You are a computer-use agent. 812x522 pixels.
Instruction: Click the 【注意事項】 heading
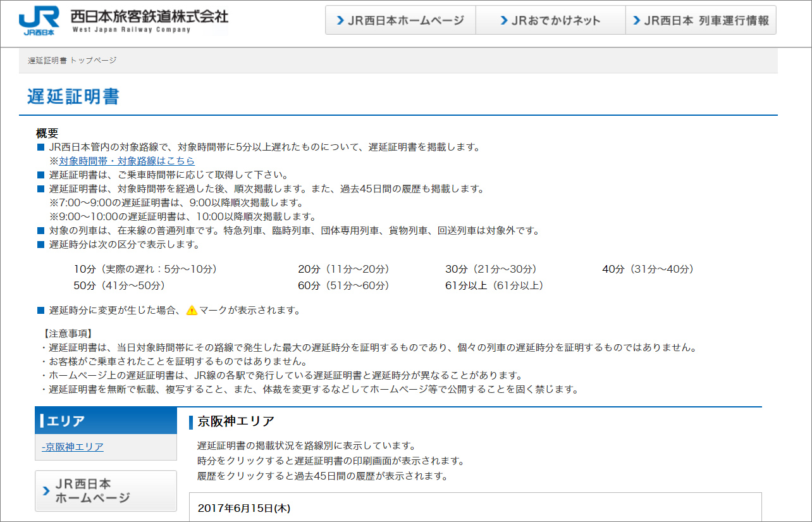(x=67, y=333)
